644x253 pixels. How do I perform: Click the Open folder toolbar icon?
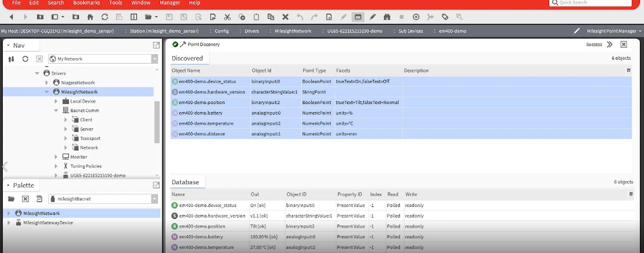coord(148,17)
